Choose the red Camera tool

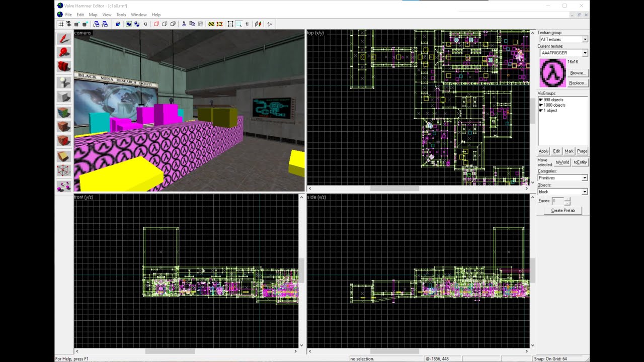click(64, 66)
